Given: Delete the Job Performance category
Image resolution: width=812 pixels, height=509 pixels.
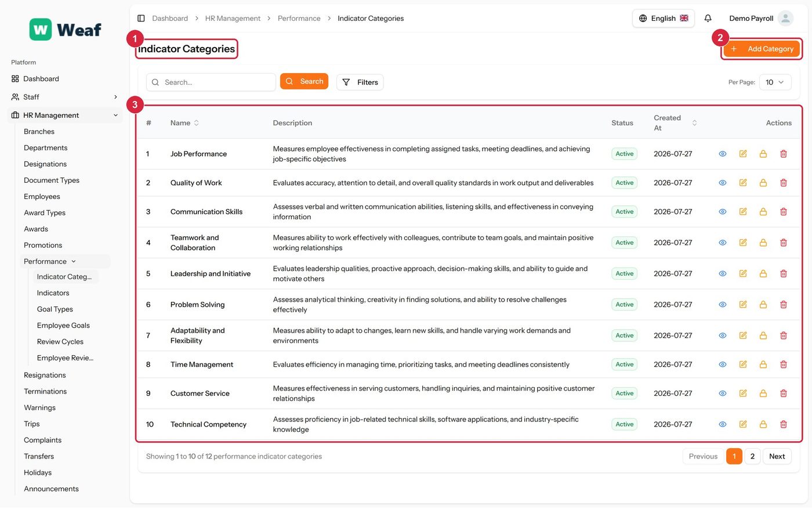Looking at the screenshot, I should [784, 154].
